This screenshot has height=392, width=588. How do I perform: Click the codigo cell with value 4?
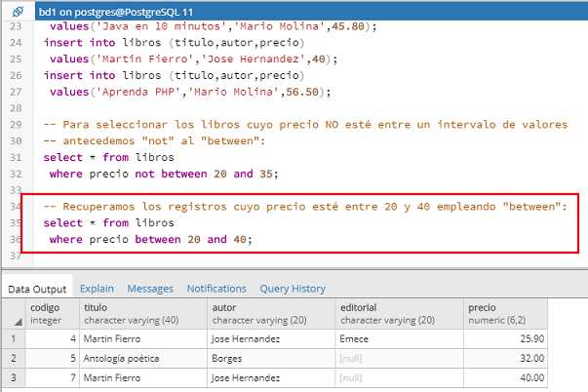point(52,338)
